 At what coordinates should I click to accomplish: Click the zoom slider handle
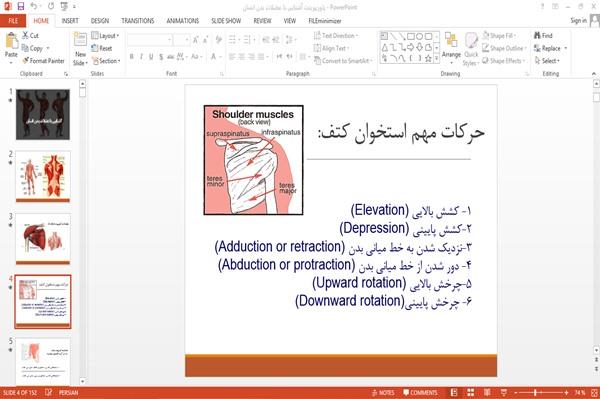click(536, 392)
